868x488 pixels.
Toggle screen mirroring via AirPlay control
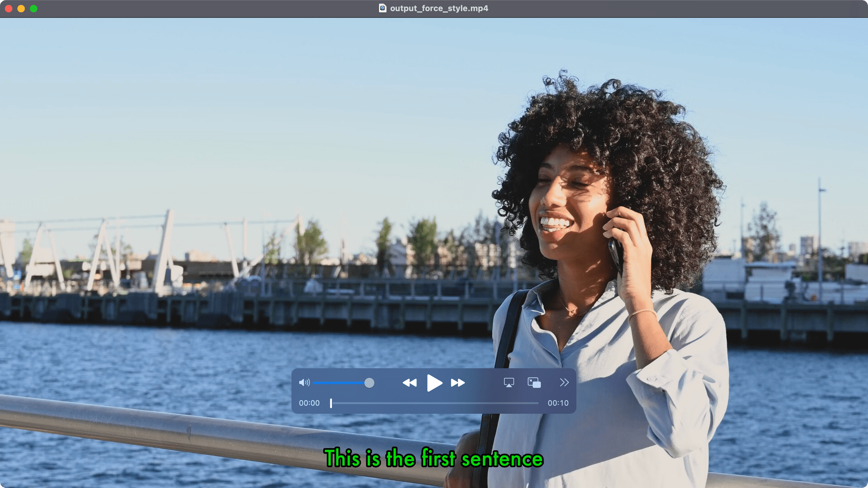[509, 382]
